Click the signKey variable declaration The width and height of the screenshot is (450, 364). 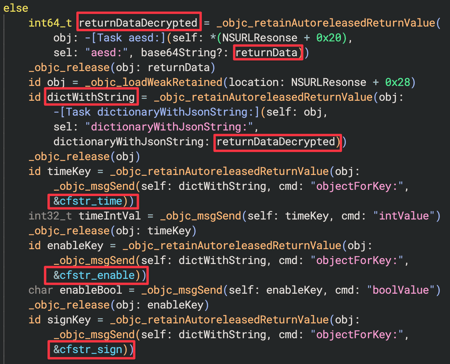[x=69, y=320]
